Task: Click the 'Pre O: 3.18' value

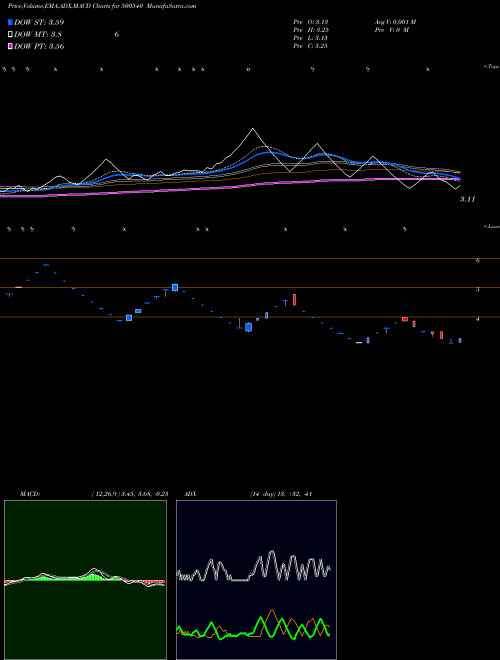Action: point(311,22)
